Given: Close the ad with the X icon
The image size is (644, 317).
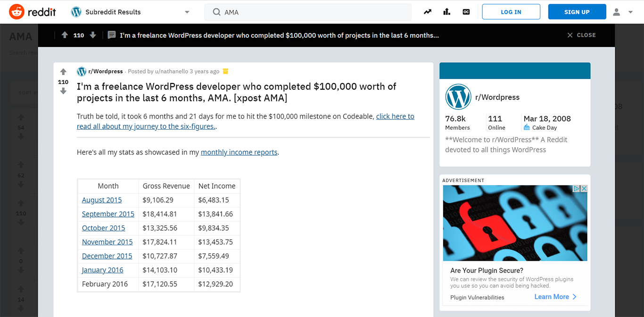Looking at the screenshot, I should [584, 189].
